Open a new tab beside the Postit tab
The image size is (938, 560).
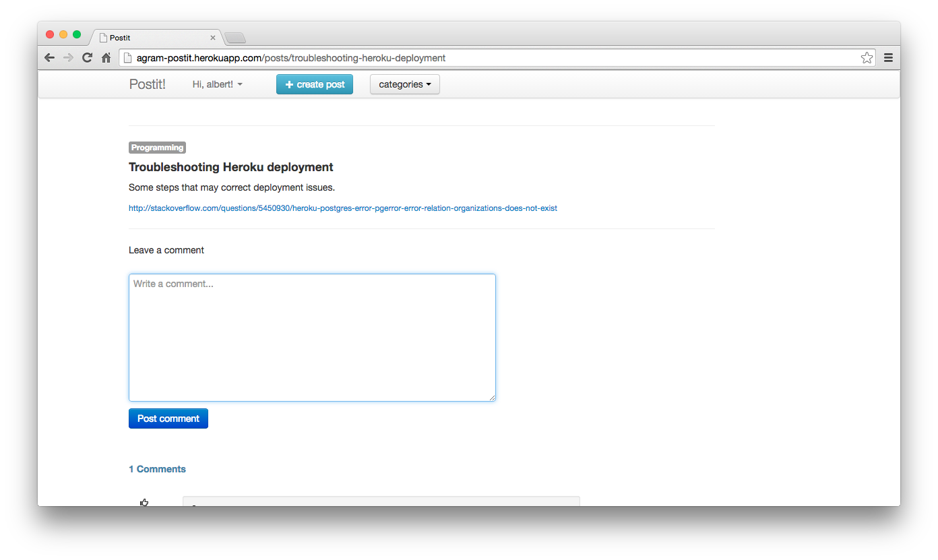[235, 38]
